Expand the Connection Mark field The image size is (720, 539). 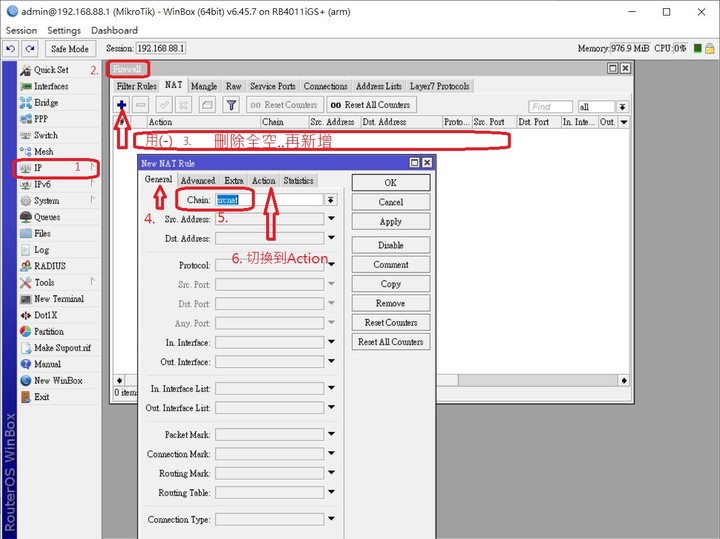tap(331, 454)
